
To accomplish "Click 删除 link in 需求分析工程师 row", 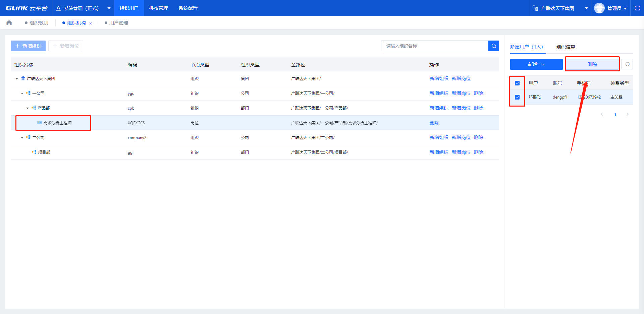I will point(434,123).
